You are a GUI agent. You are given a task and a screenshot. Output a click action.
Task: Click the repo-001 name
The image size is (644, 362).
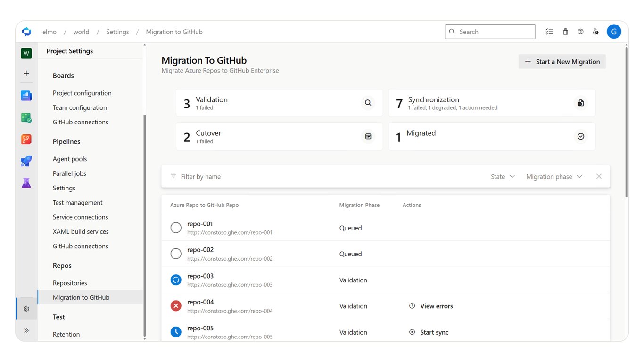pyautogui.click(x=200, y=224)
